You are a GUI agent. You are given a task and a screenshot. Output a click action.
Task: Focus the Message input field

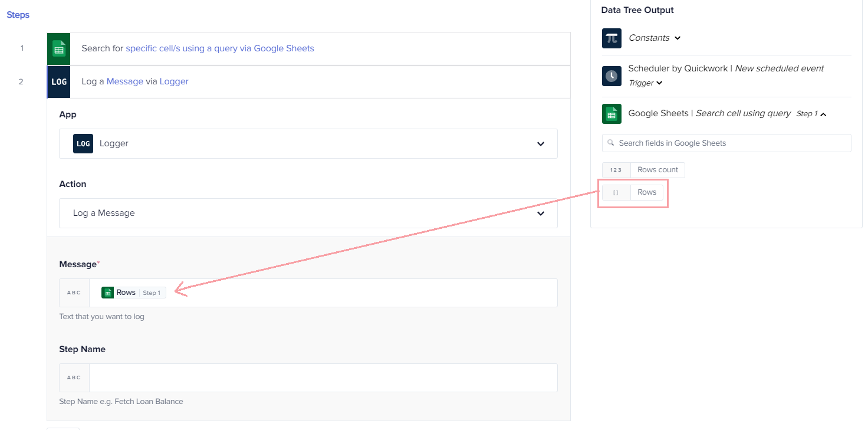pyautogui.click(x=323, y=293)
